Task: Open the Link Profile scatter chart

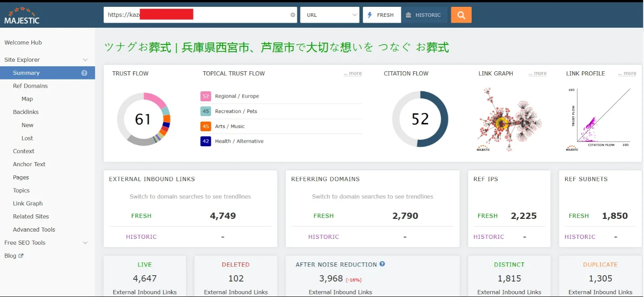Action: (x=601, y=119)
